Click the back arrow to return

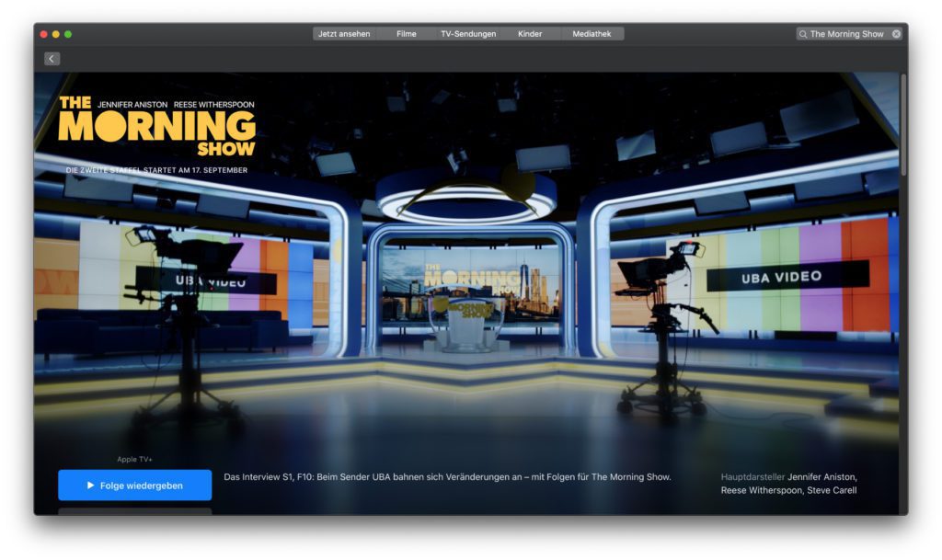(51, 57)
